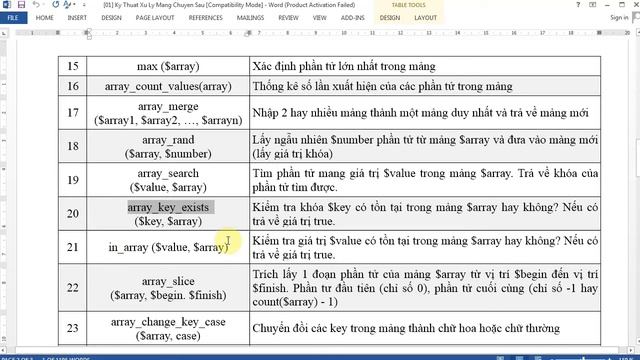The image size is (640, 360).
Task: Click row number 21 cell
Action: [x=73, y=247]
